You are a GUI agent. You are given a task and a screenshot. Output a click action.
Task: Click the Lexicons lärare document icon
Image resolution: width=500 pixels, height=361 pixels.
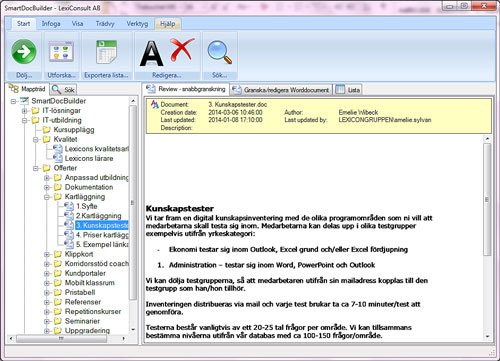(x=58, y=158)
